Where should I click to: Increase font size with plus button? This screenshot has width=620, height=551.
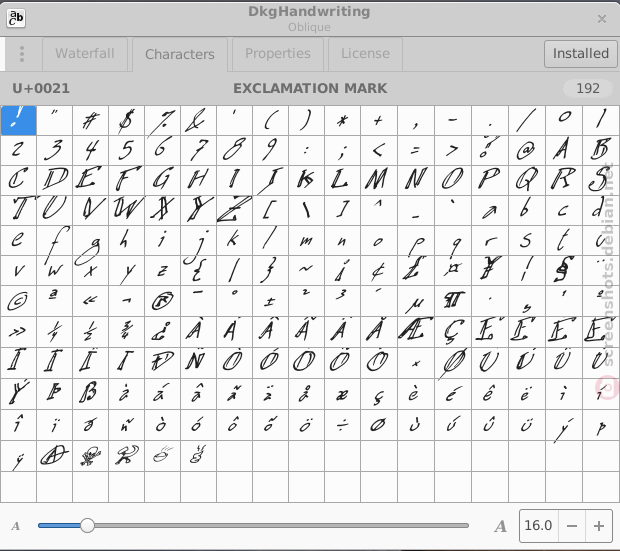coord(599,526)
